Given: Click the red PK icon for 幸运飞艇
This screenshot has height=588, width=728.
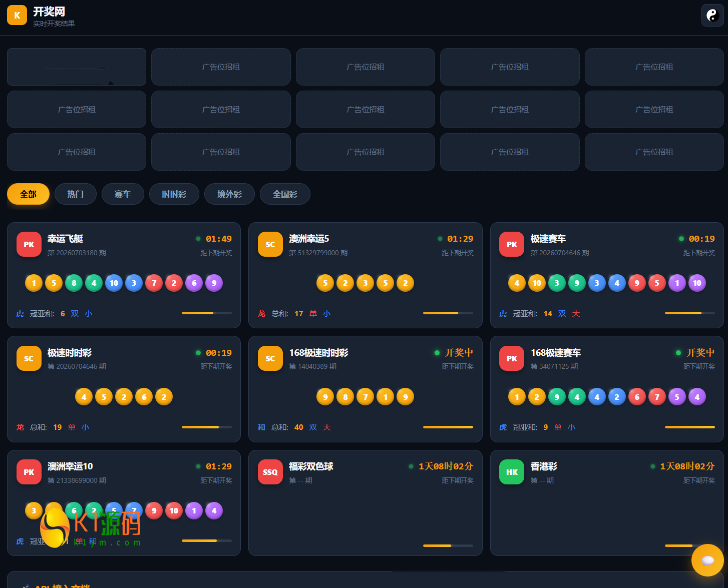Looking at the screenshot, I should 29,244.
